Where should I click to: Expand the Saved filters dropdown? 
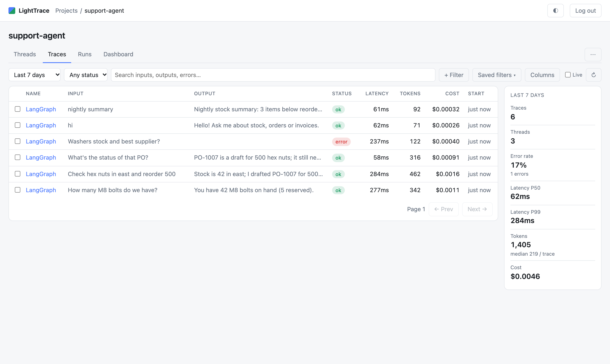(x=497, y=75)
